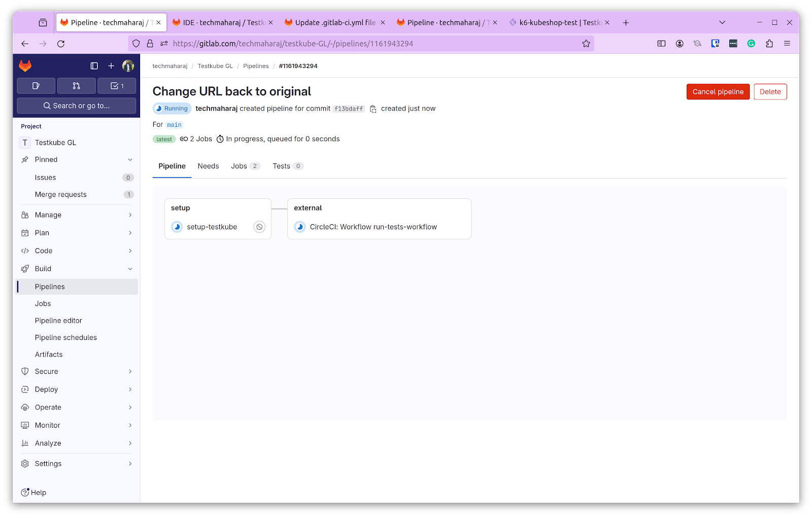Open the list all tabs dropdown
The height and width of the screenshot is (517, 812).
pos(722,22)
